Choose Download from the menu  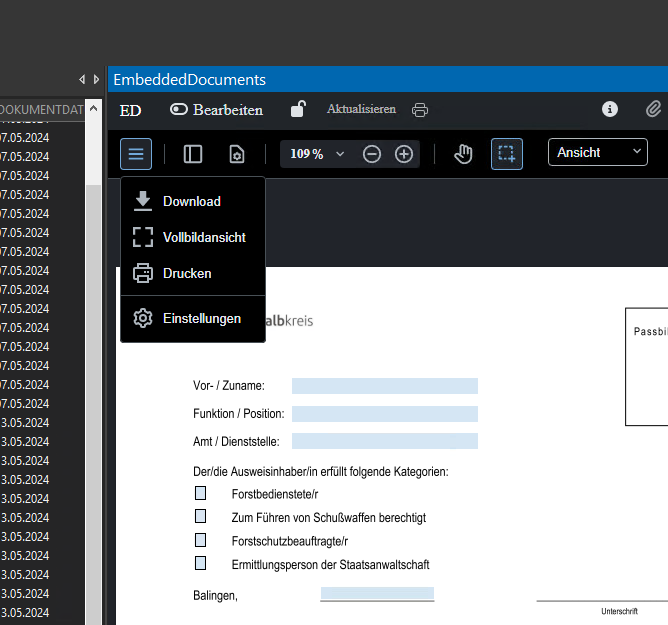[192, 201]
